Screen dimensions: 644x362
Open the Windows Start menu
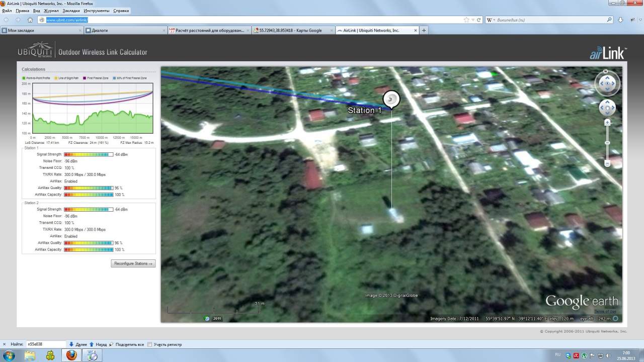(x=9, y=355)
